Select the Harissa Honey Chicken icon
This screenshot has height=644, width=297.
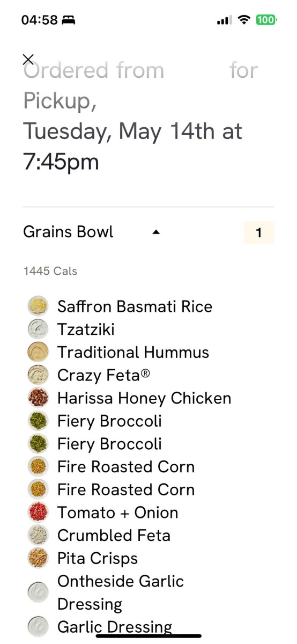coord(38,398)
